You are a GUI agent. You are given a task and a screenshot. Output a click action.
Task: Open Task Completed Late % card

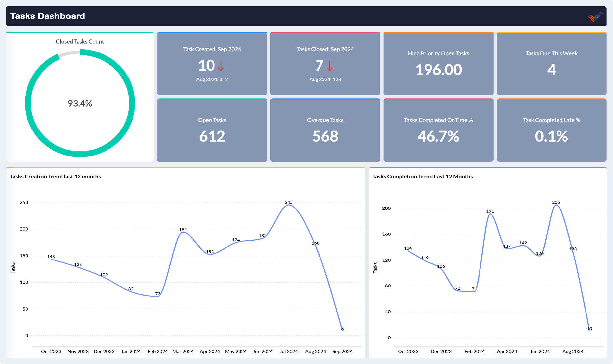click(x=551, y=130)
